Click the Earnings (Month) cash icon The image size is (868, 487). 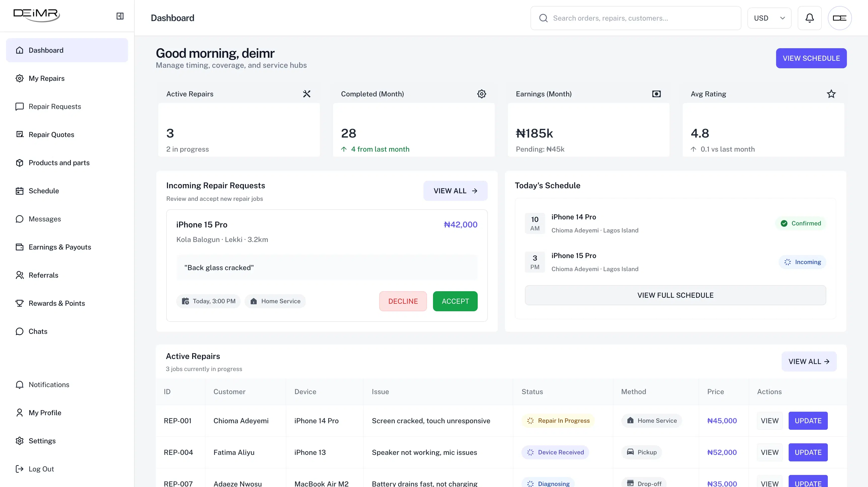coord(656,94)
